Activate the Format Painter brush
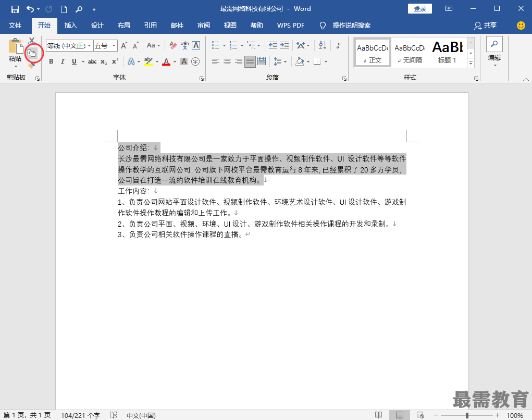This screenshot has width=532, height=420. (32, 65)
